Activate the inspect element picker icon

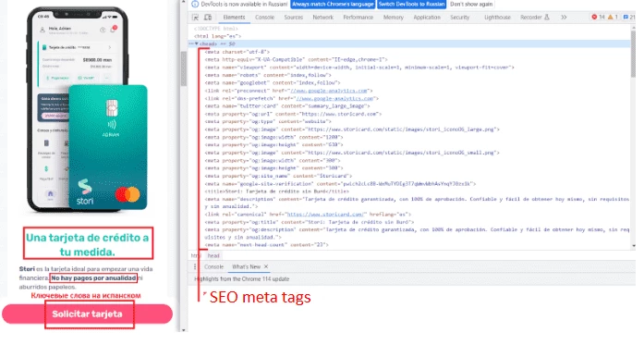pyautogui.click(x=196, y=18)
